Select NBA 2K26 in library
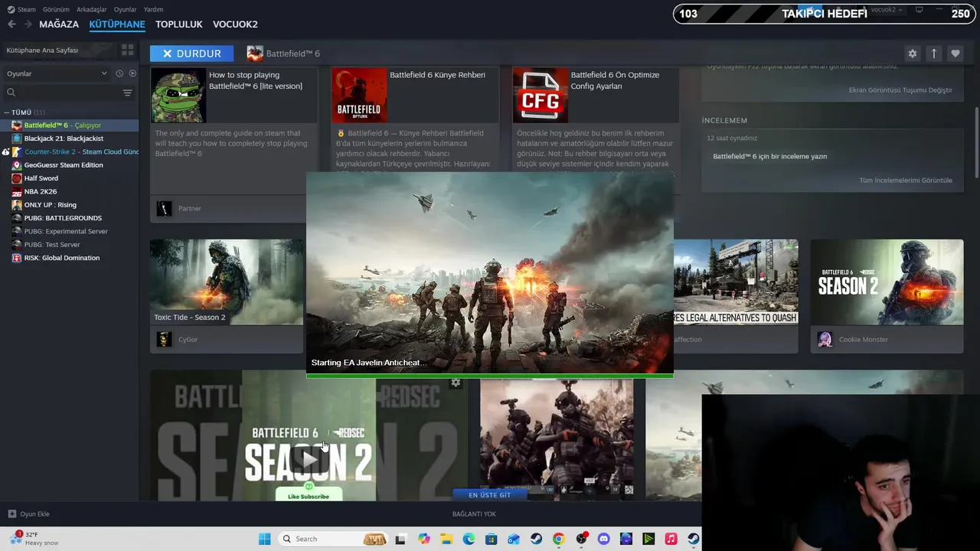This screenshot has height=551, width=980. click(x=70, y=191)
